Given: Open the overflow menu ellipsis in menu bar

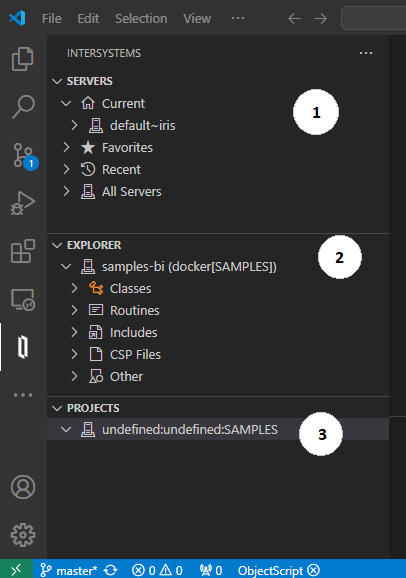Looking at the screenshot, I should click(x=238, y=18).
